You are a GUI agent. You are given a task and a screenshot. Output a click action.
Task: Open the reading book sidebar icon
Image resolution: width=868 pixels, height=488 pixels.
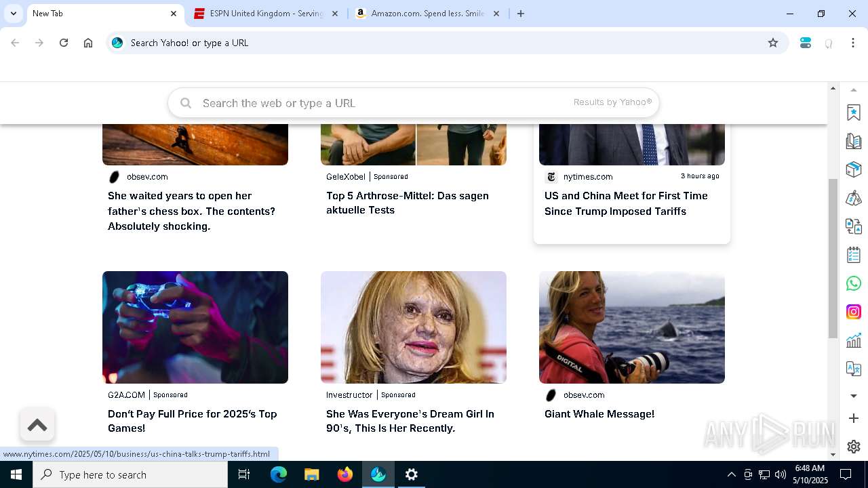point(854,141)
